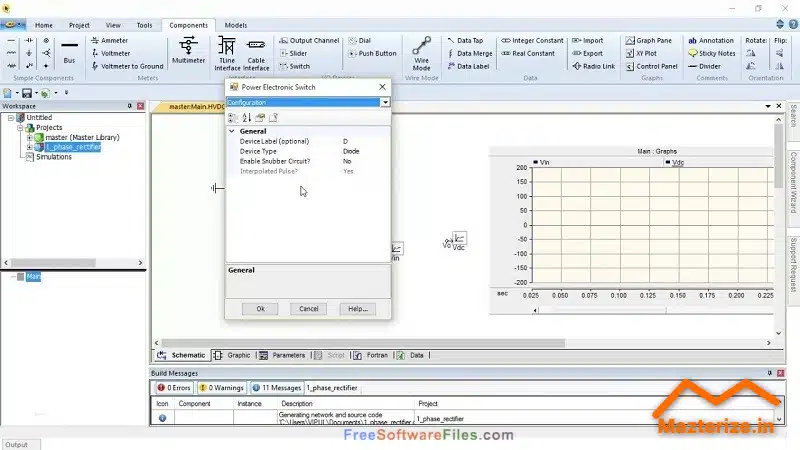Switch to the Parameters tab
The image size is (800, 450).
282,355
